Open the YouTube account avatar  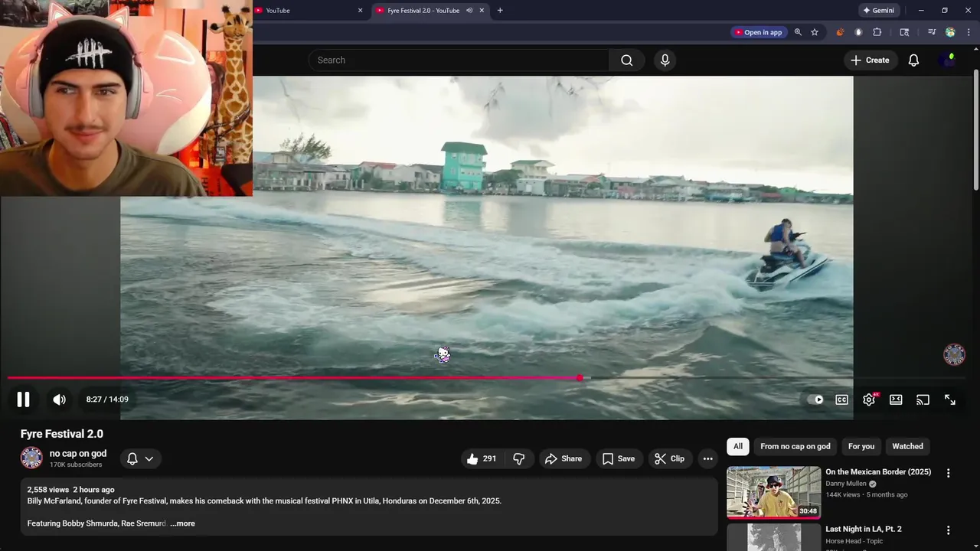(948, 60)
